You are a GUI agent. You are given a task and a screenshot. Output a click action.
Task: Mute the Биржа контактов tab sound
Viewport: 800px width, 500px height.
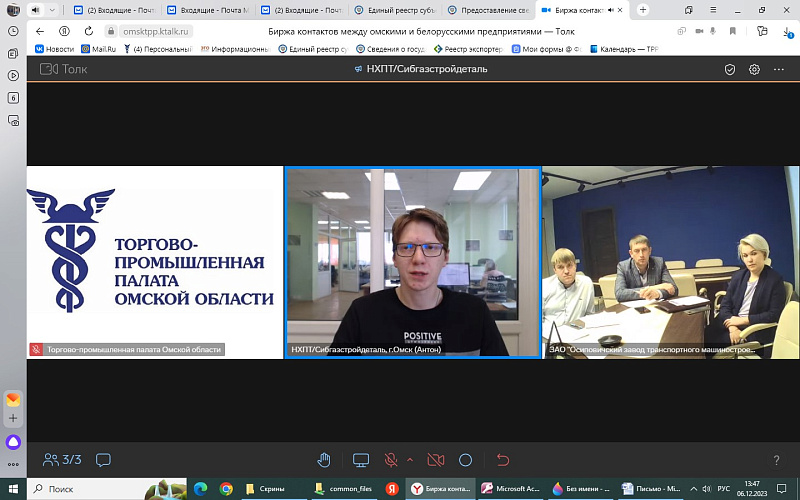pos(611,10)
